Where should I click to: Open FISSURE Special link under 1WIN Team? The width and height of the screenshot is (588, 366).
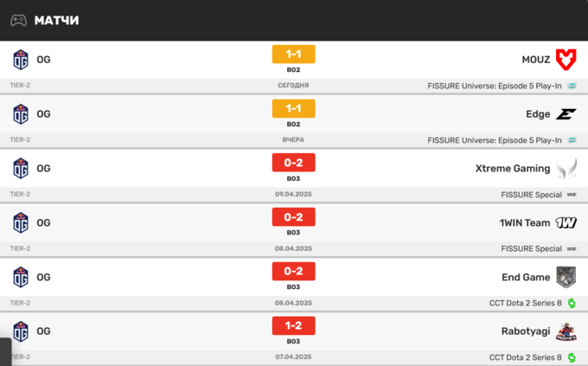pos(531,248)
